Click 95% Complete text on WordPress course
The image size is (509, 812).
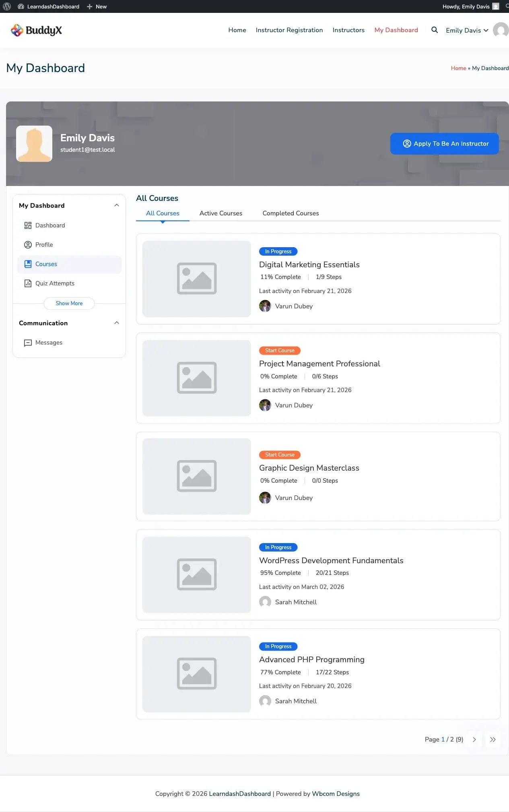(280, 573)
